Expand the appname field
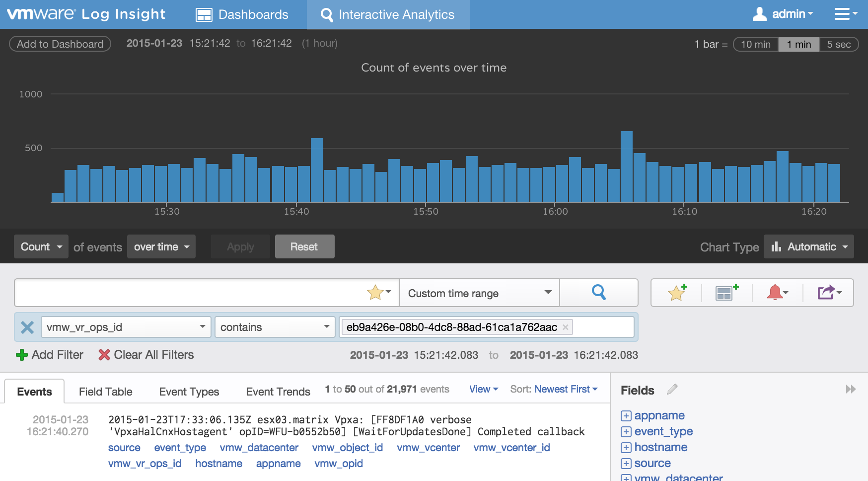 point(626,416)
